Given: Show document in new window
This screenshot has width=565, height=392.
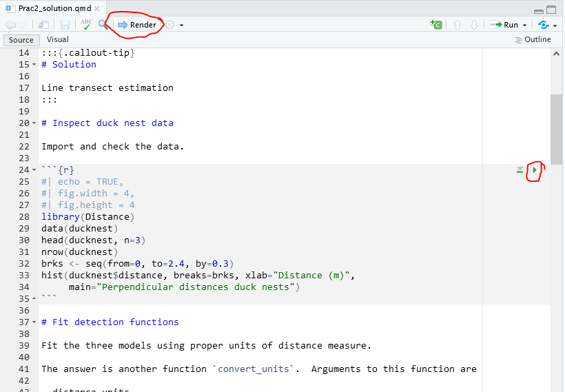Looking at the screenshot, I should click(43, 25).
